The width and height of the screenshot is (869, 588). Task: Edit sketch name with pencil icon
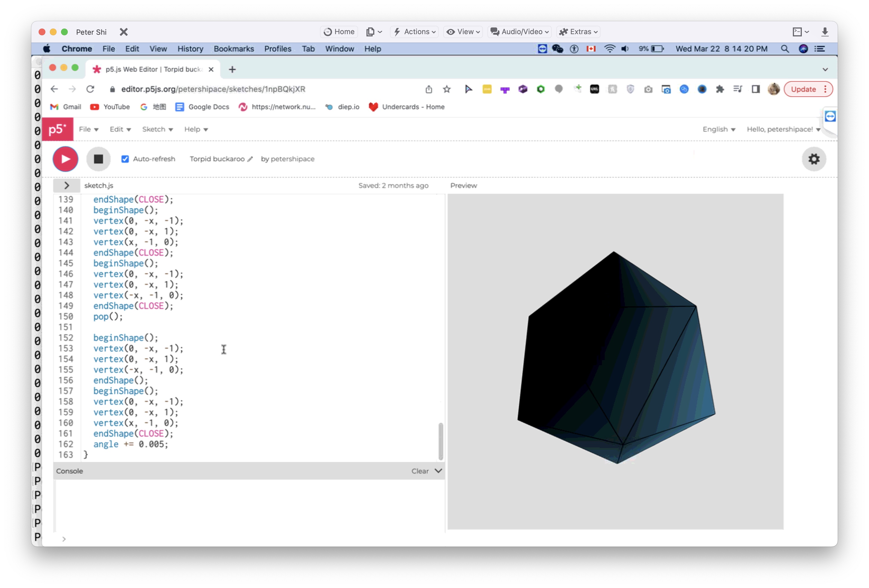250,159
